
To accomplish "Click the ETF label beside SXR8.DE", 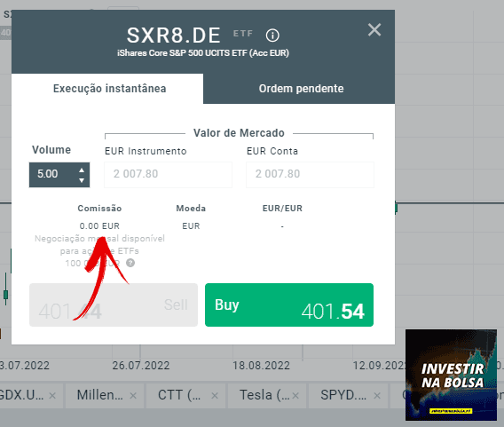I will [x=243, y=34].
